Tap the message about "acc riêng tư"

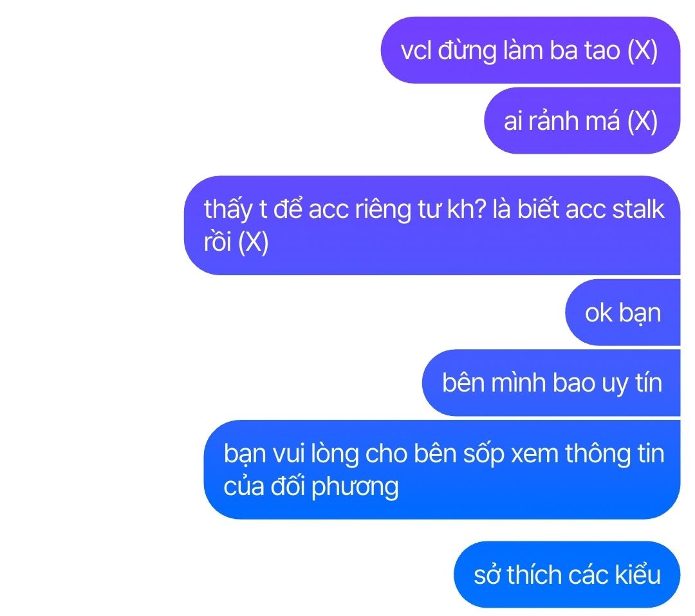coord(432,226)
